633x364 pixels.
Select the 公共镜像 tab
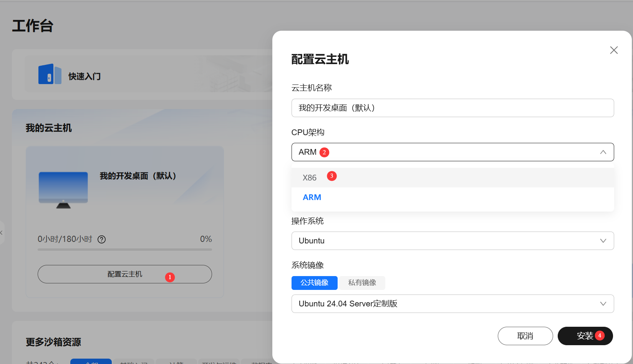(314, 283)
